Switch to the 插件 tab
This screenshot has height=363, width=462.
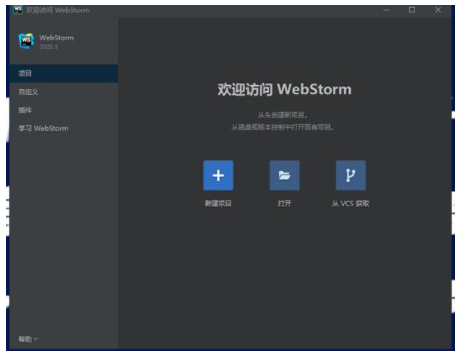(x=64, y=110)
